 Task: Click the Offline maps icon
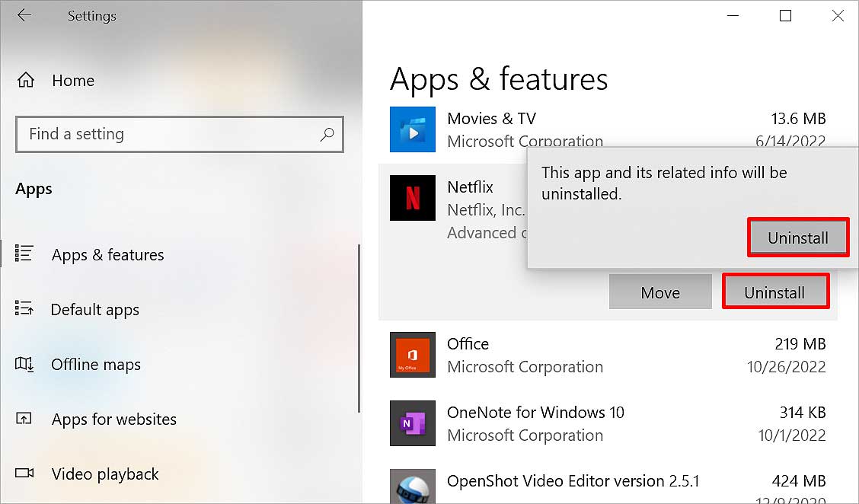point(24,364)
